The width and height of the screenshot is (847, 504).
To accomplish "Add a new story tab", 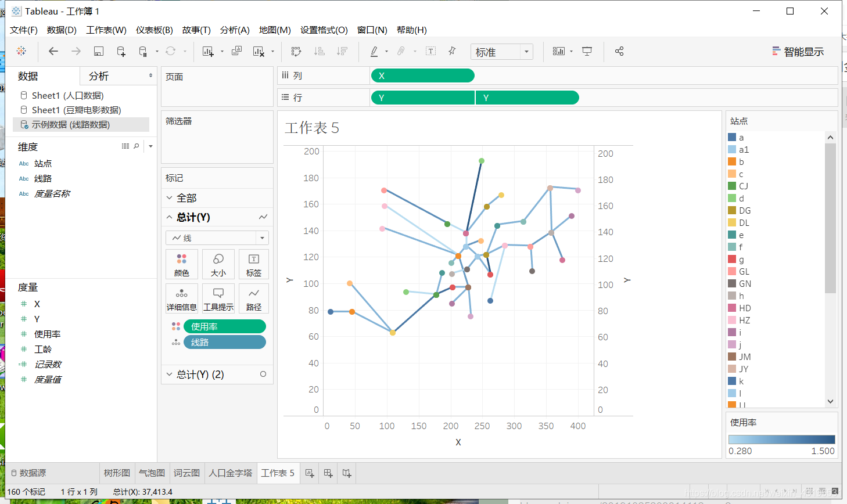I will click(347, 473).
